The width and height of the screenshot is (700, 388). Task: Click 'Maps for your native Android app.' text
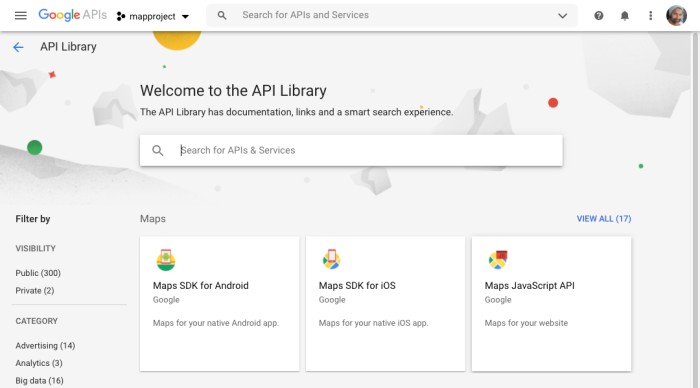click(216, 323)
